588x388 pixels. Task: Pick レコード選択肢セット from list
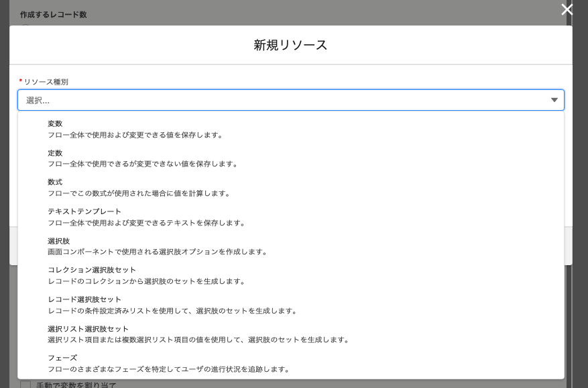(x=290, y=305)
